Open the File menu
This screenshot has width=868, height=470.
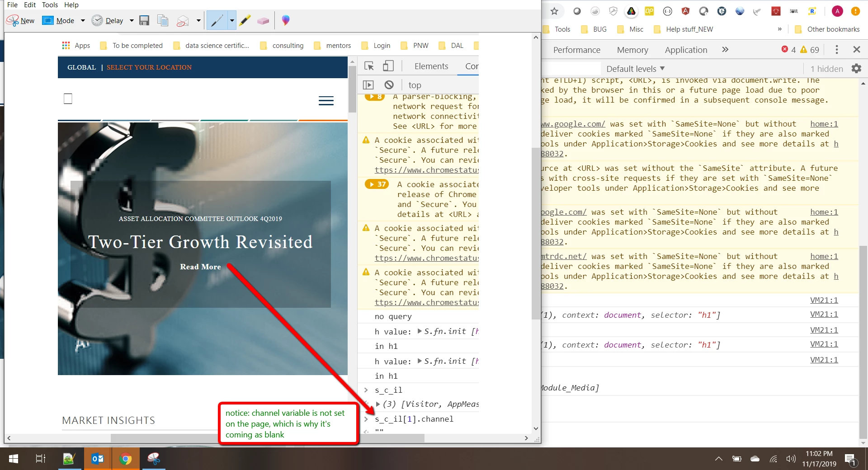click(x=12, y=5)
